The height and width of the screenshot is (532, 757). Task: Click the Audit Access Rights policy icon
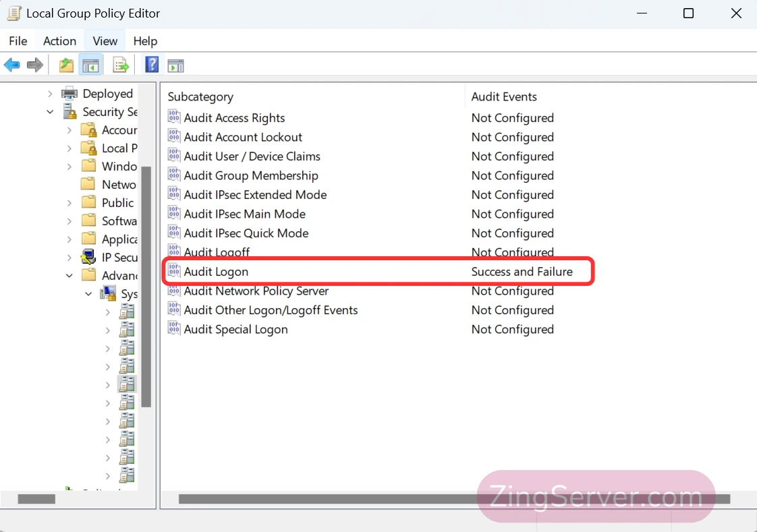[174, 117]
